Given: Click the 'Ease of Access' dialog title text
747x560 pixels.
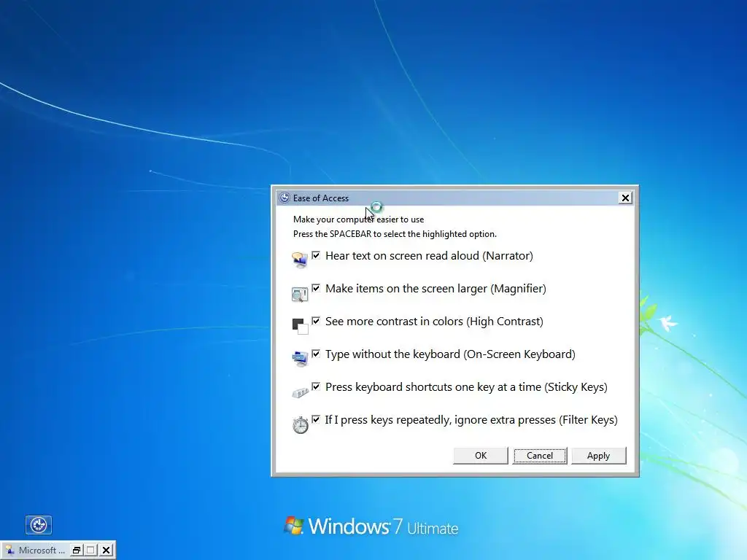Looking at the screenshot, I should click(321, 198).
